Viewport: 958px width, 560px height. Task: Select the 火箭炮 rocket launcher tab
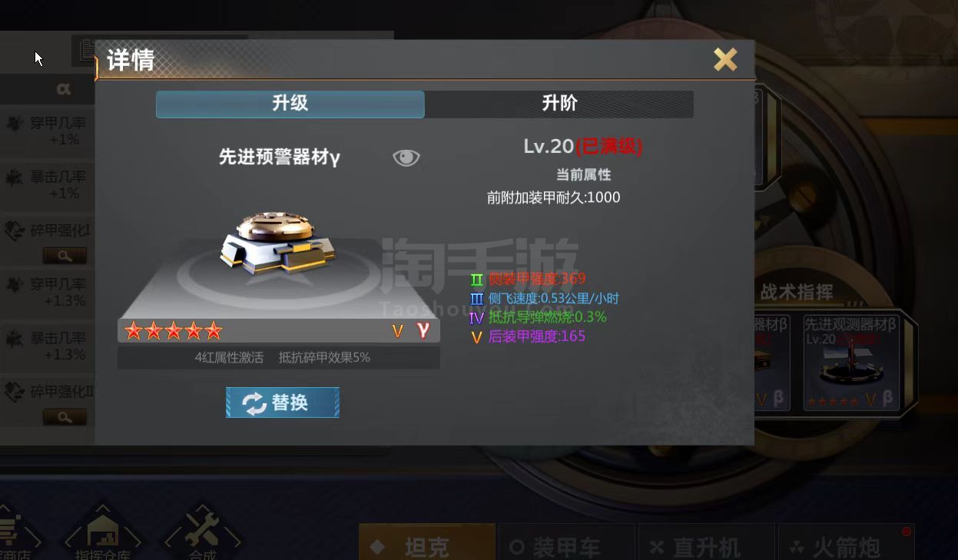click(846, 544)
